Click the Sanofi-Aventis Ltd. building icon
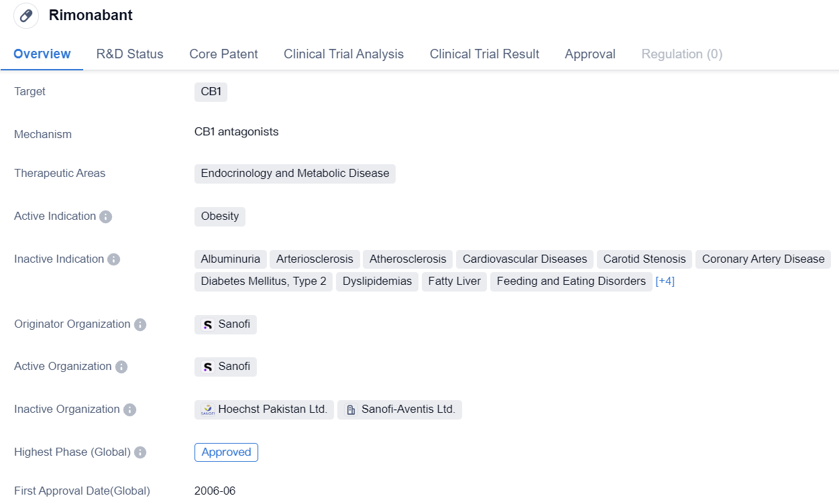The width and height of the screenshot is (839, 504). [351, 409]
